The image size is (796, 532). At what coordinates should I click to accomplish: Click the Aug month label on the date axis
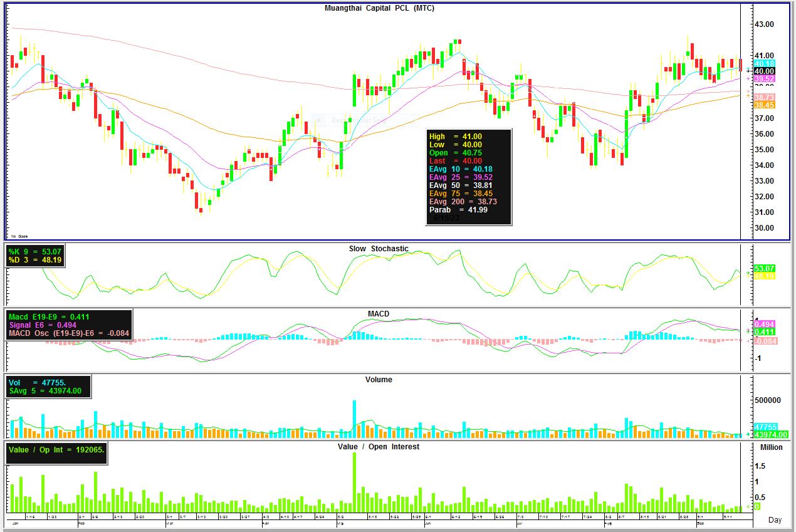607,522
